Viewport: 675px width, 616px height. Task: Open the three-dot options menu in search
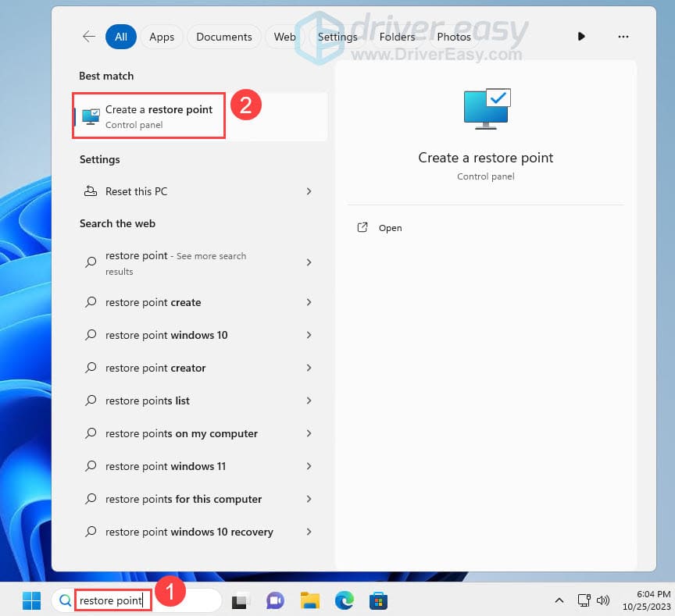pos(623,36)
